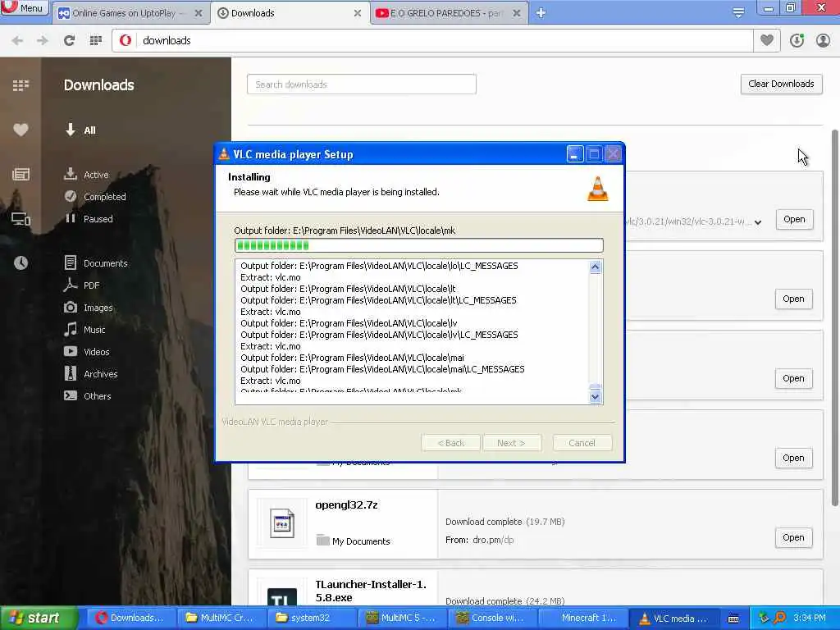Viewport: 840px width, 630px height.
Task: Open synced tabs via sidebar devices icon
Action: pyautogui.click(x=21, y=218)
